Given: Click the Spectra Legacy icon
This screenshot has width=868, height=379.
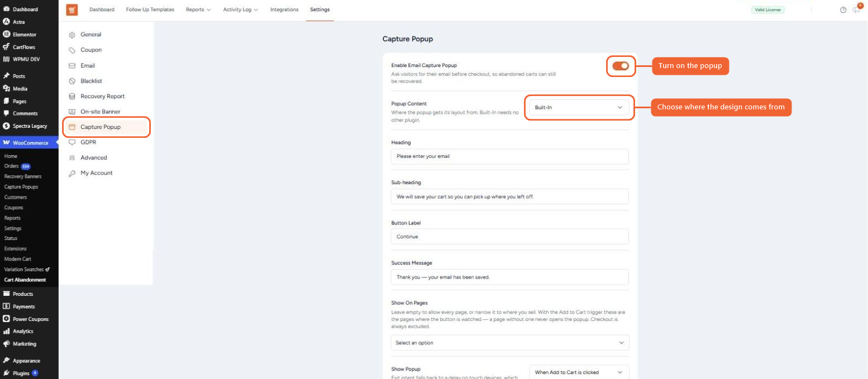Looking at the screenshot, I should coord(6,126).
